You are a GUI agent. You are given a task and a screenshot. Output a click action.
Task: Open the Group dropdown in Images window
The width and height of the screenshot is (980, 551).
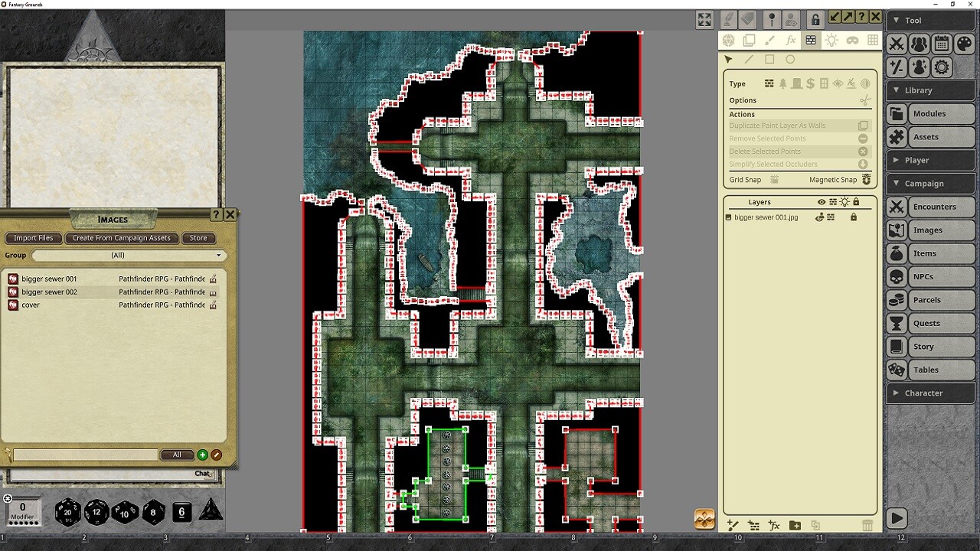coord(129,255)
